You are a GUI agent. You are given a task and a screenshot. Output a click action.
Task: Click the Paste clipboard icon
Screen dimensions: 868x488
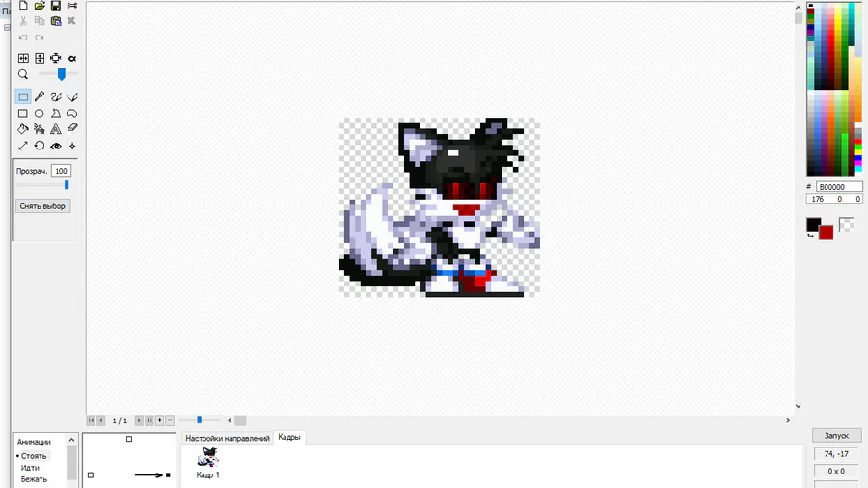[56, 21]
